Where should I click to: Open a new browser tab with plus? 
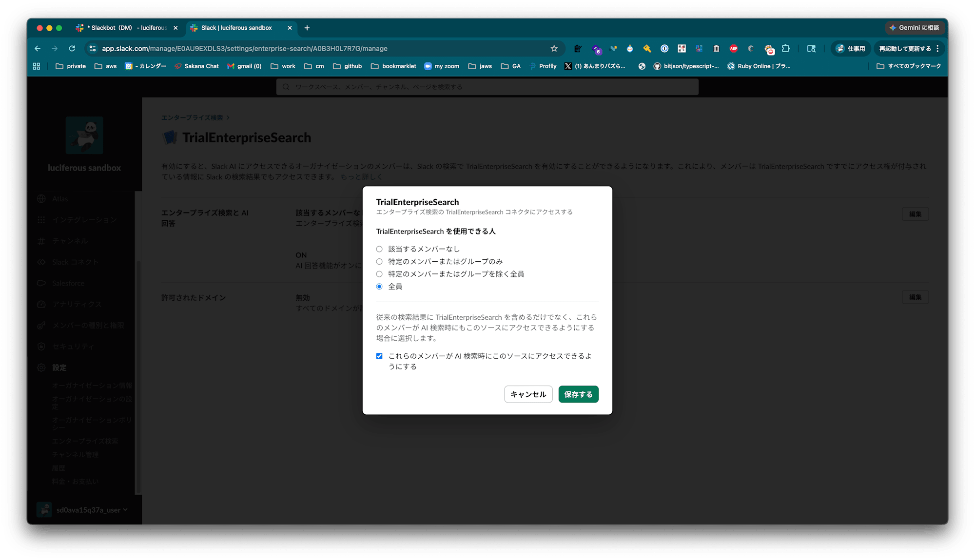pos(307,28)
